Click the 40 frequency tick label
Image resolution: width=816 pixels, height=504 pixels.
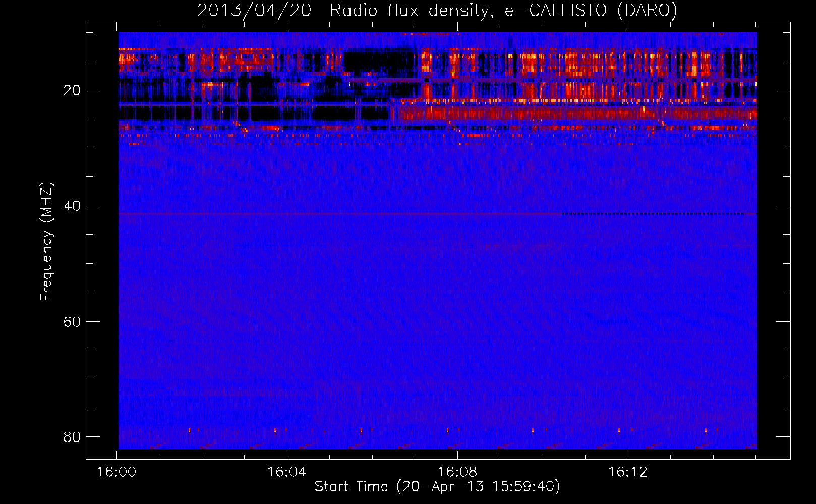pos(72,206)
